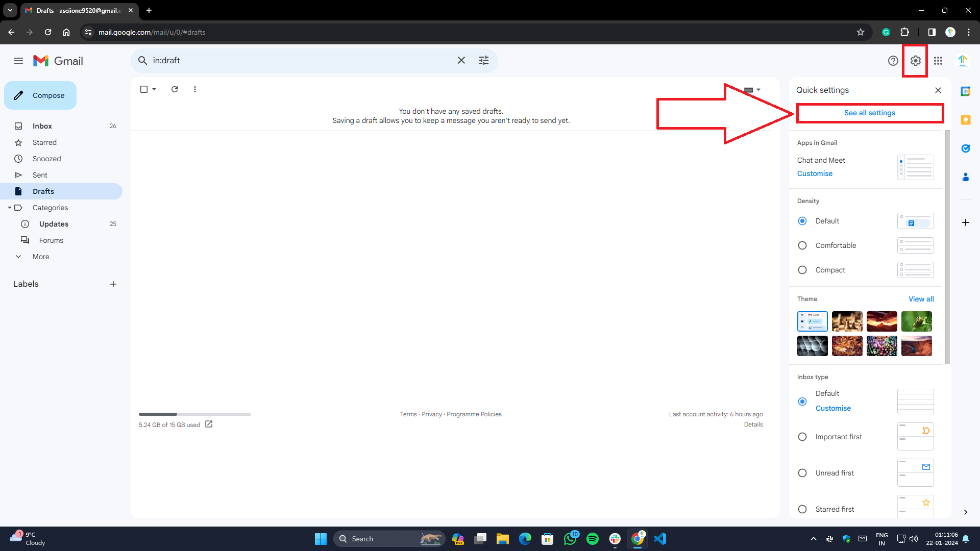The width and height of the screenshot is (980, 551).
Task: Open the Settings gear icon
Action: 915,61
